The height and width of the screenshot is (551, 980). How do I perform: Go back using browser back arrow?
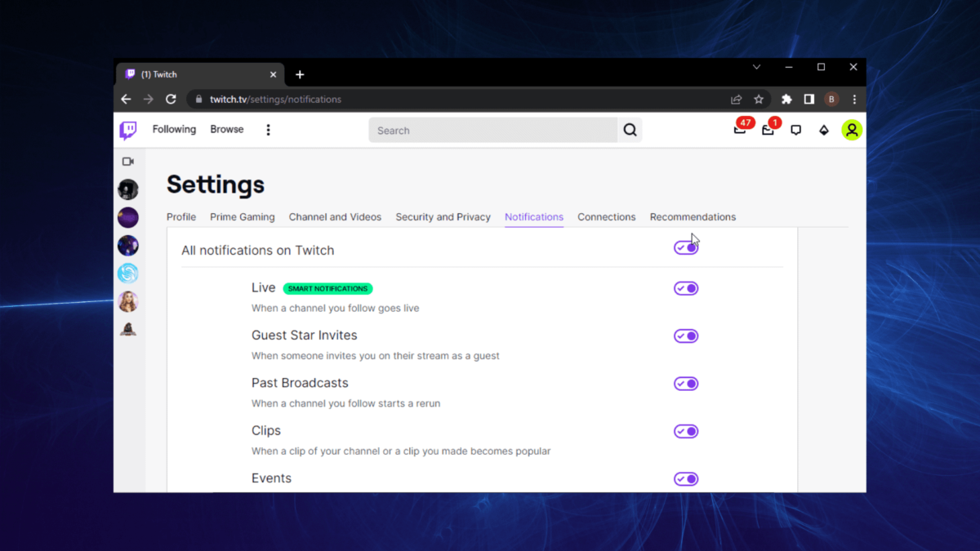click(126, 99)
